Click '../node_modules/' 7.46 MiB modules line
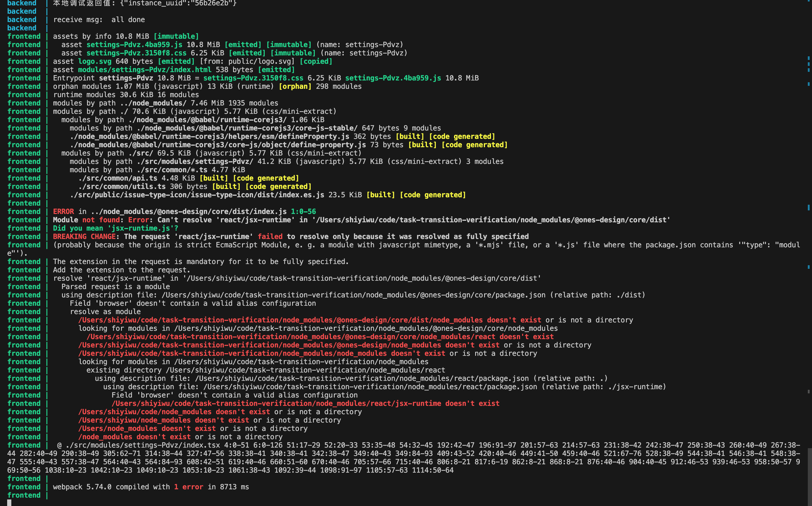The width and height of the screenshot is (812, 506). click(166, 103)
